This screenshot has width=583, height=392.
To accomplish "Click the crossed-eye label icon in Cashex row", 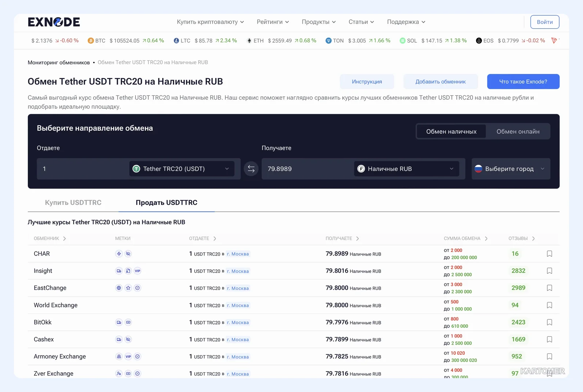I will click(x=128, y=339).
